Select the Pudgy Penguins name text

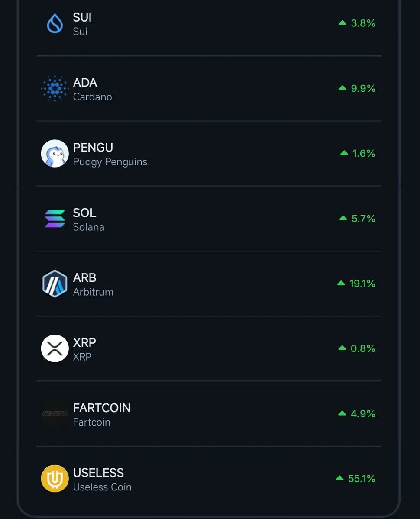(110, 162)
